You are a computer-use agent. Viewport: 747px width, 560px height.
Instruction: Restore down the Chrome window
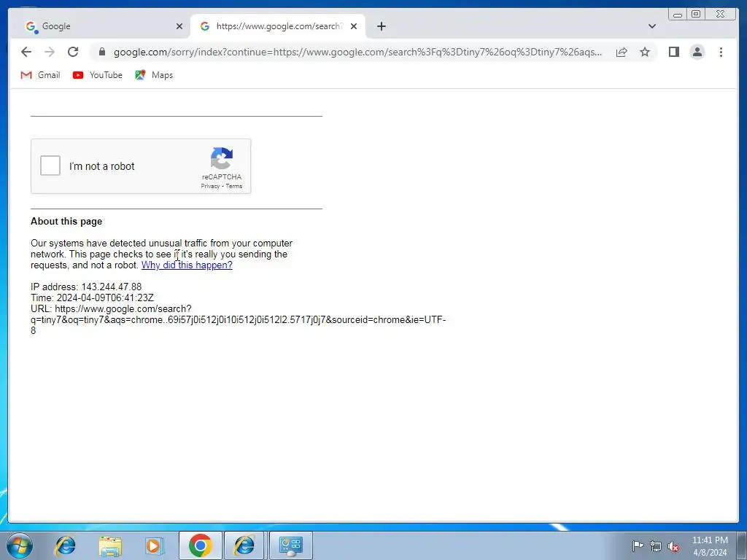coord(695,15)
